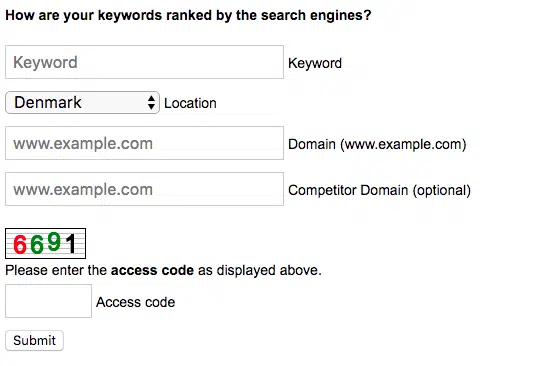Click the keywords ranked heading
545x366 pixels.
pos(188,15)
